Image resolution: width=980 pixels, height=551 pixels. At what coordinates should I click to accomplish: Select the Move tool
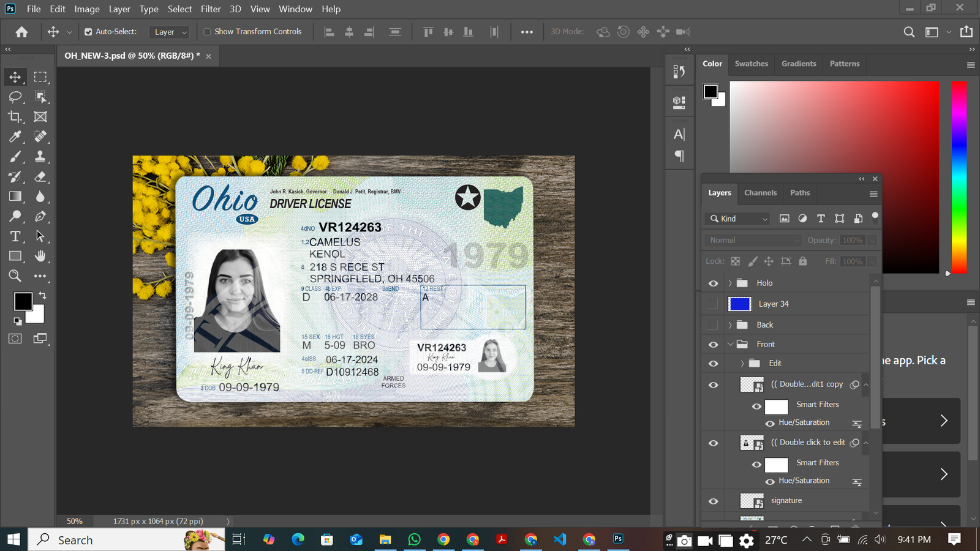coord(15,77)
